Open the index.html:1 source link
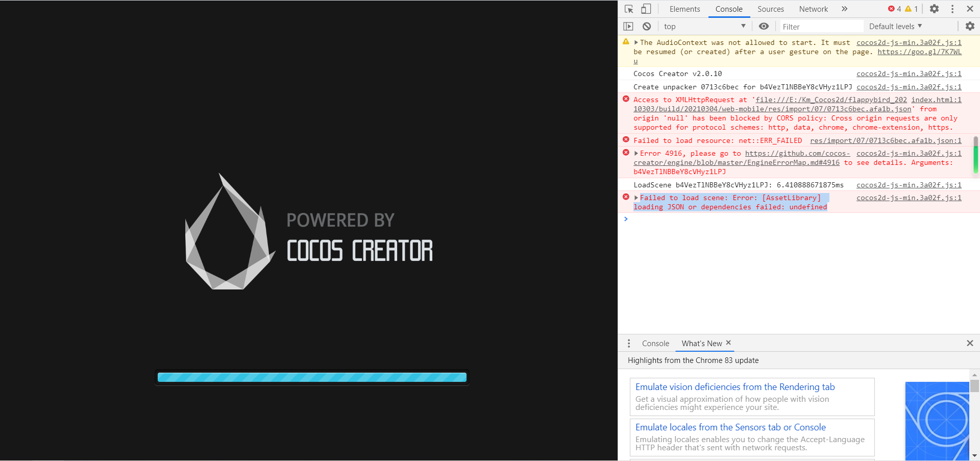Screen dimensions: 980x461 pos(936,100)
